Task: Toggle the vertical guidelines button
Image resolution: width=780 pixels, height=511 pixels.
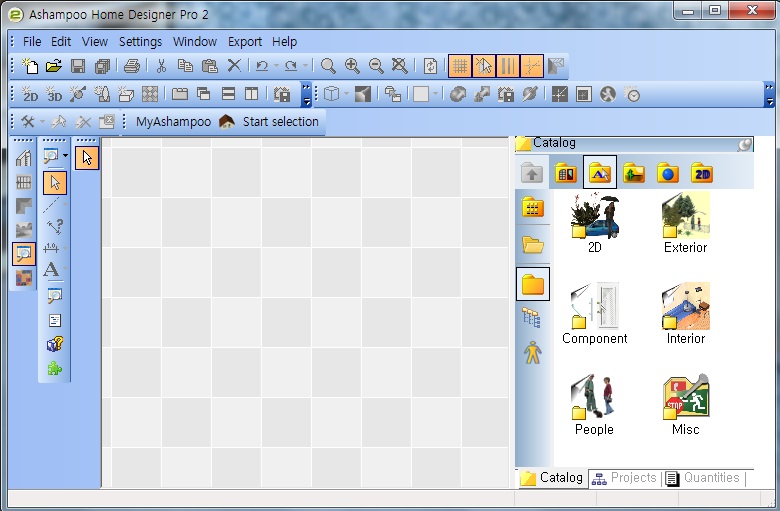Action: pos(507,66)
